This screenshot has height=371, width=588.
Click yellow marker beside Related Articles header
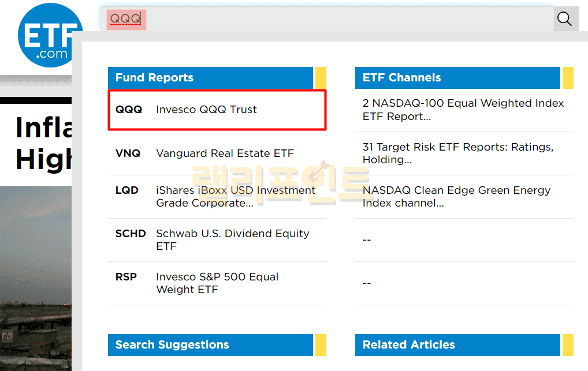click(568, 345)
